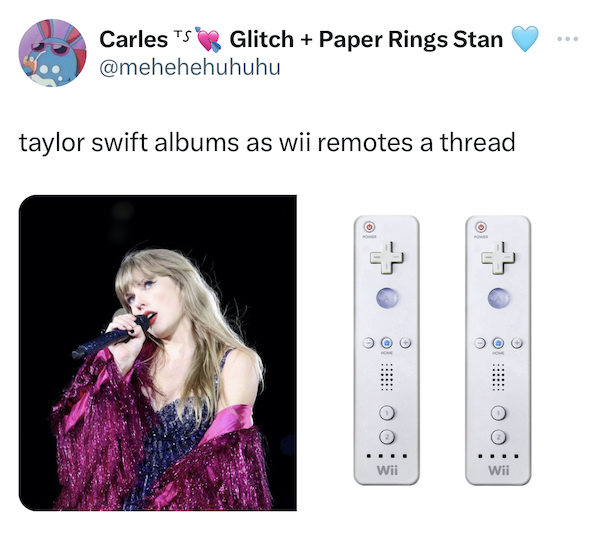Click the pink heart-with-arrow emoji

pos(209,39)
